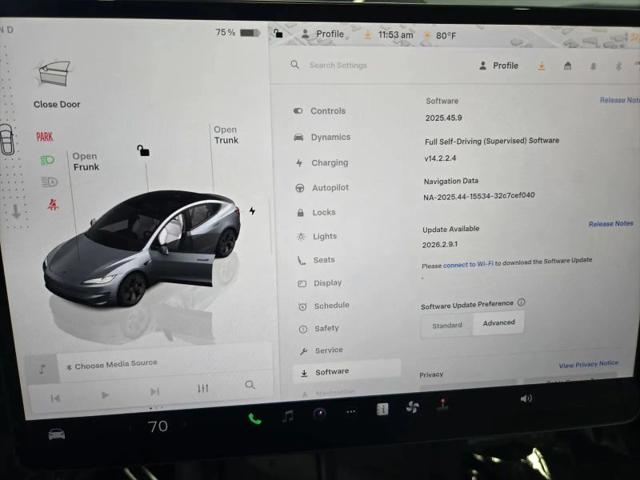Open Frunk from car view

[86, 162]
